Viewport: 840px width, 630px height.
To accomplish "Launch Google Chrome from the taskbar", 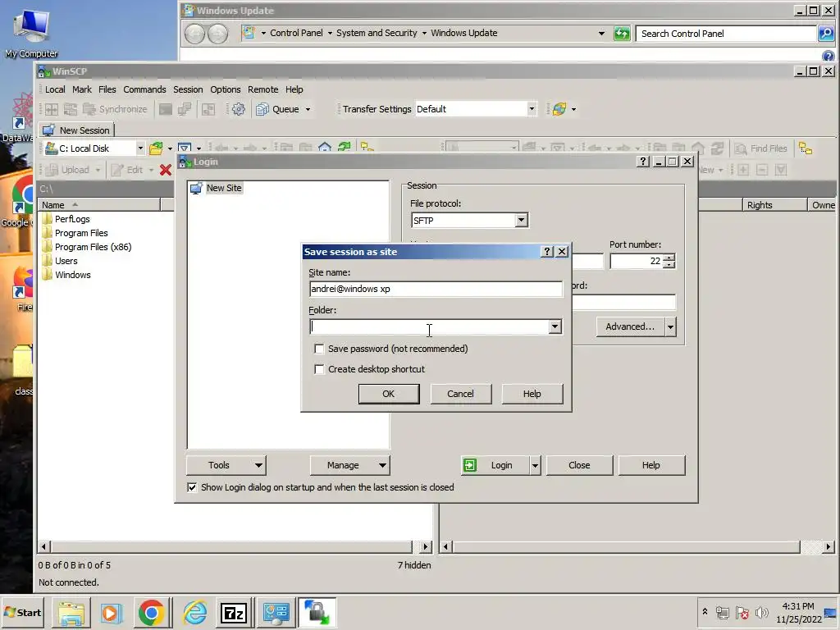I will 151,613.
